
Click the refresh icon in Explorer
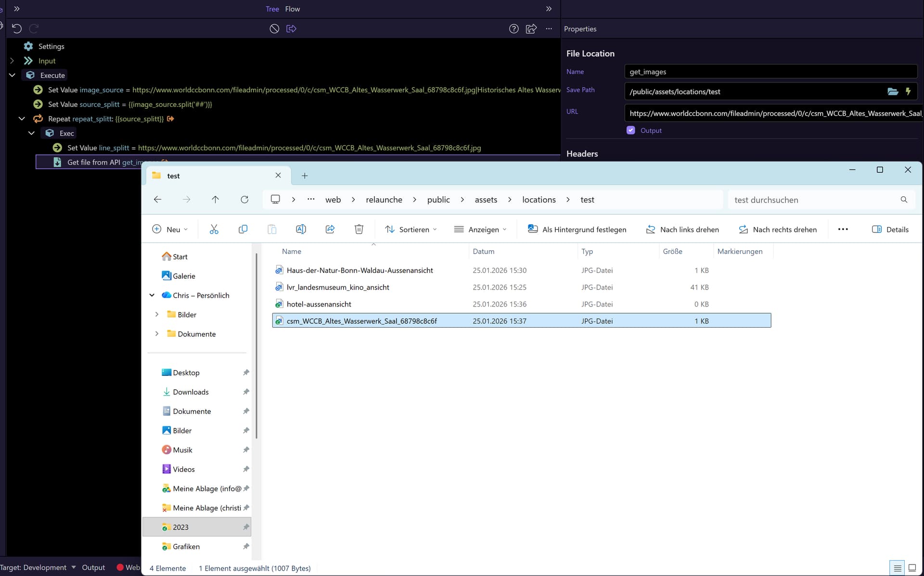pos(244,200)
